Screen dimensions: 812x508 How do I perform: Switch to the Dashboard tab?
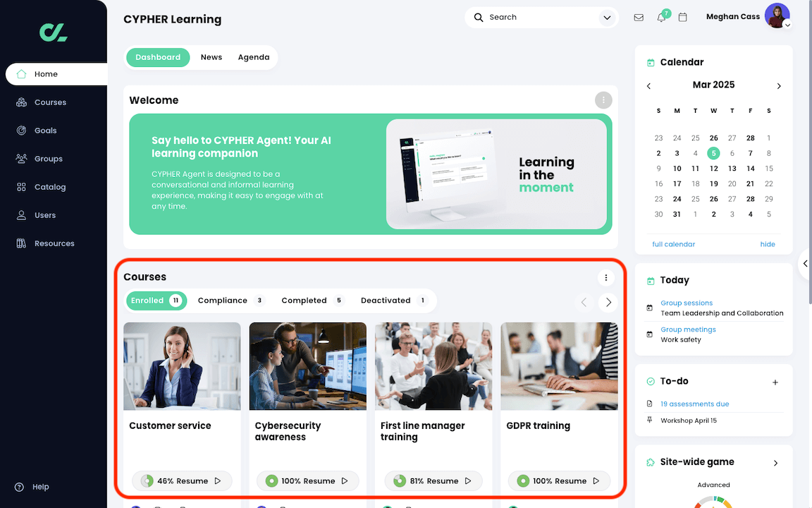[158, 57]
